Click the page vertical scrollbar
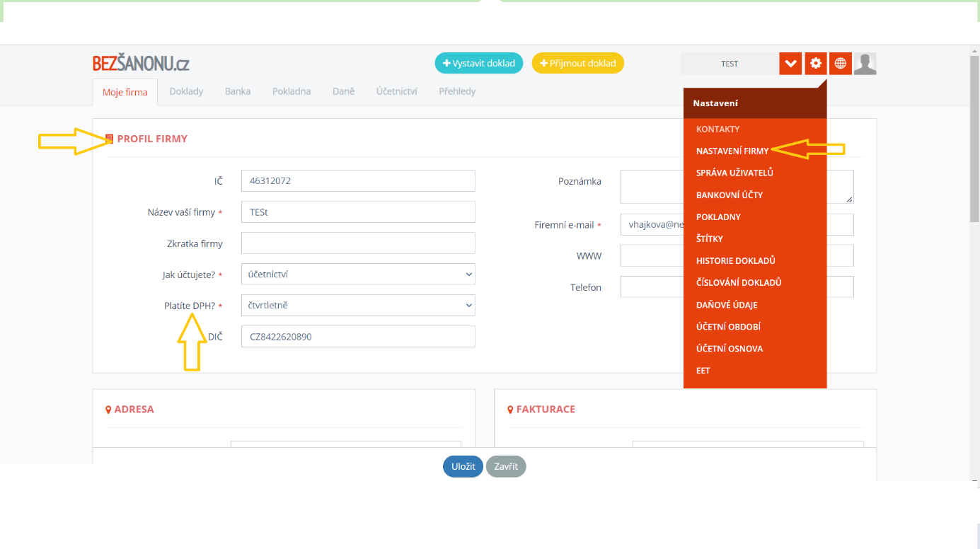 (974, 139)
